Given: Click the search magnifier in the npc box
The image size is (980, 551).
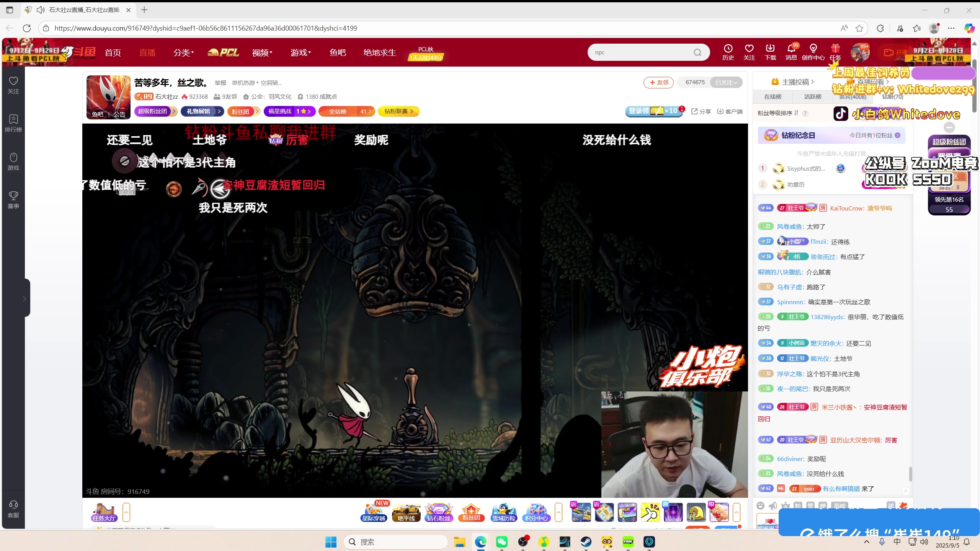Looking at the screenshot, I should 697,52.
